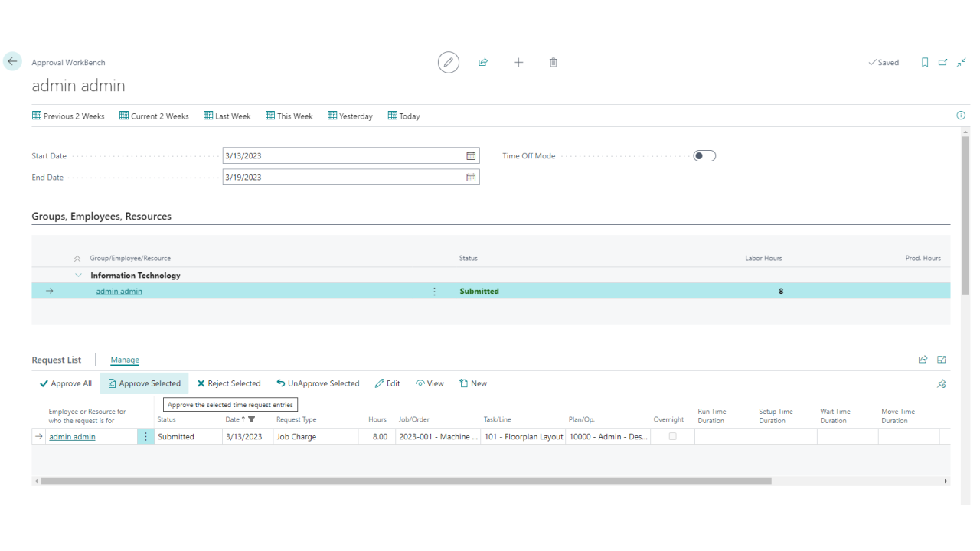
Task: Click the pencil edit icon in header
Action: (x=449, y=62)
